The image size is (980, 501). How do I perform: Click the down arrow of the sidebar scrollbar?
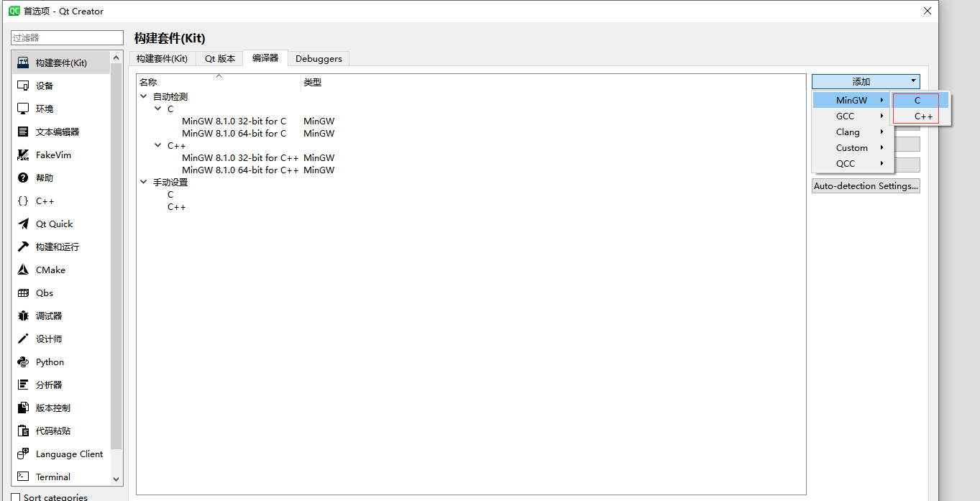pos(116,479)
